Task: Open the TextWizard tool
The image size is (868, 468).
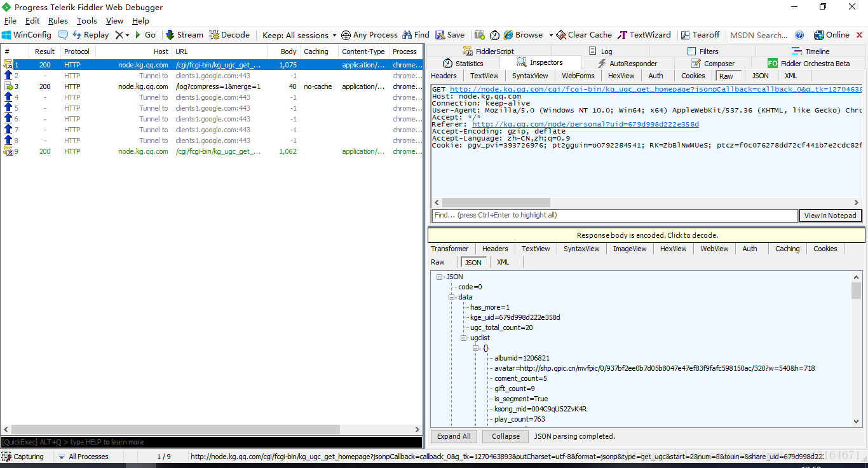Action: 645,35
